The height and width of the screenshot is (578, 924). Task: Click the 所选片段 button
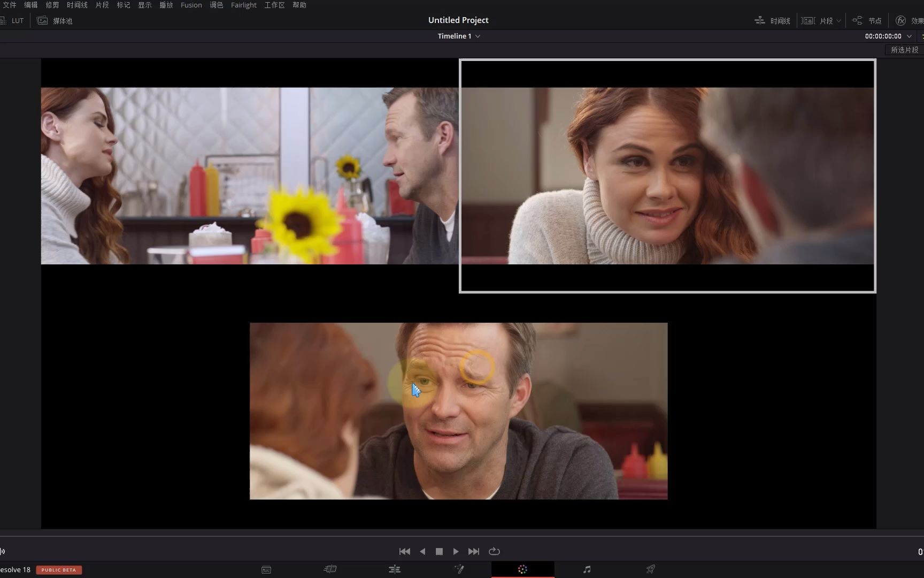coord(905,50)
